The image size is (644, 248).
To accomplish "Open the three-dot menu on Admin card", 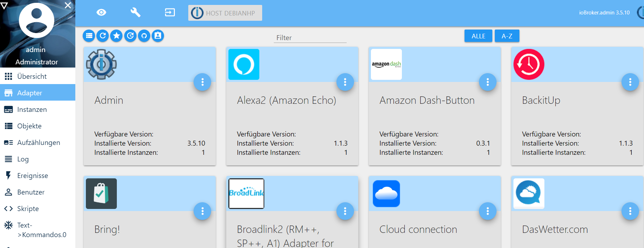I will point(202,82).
